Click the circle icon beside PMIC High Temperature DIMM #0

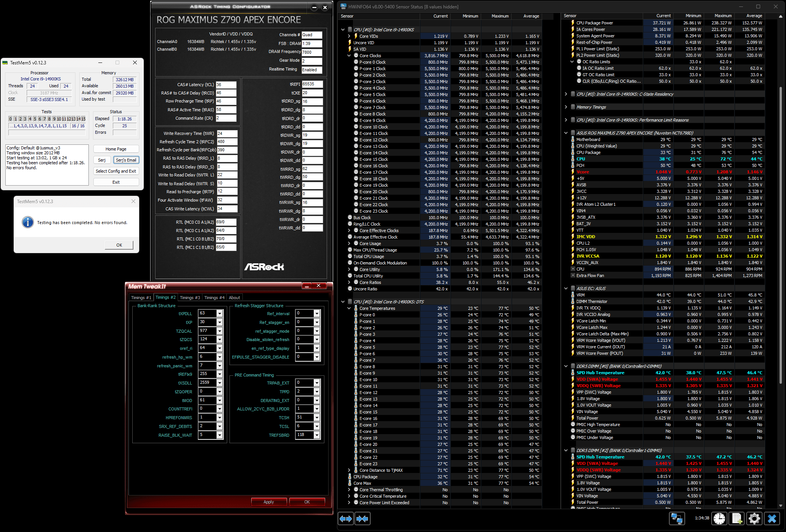coord(573,425)
